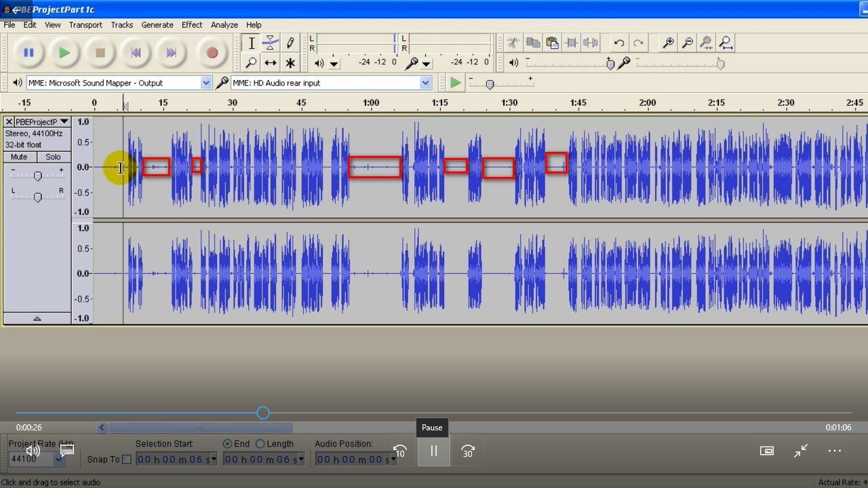Screen dimensions: 868x488
Task: Open the File menu
Action: pos(9,24)
